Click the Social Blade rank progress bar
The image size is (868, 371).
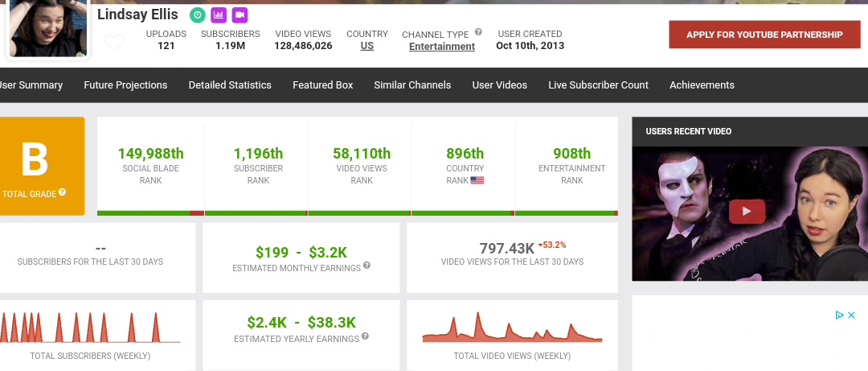coord(150,213)
